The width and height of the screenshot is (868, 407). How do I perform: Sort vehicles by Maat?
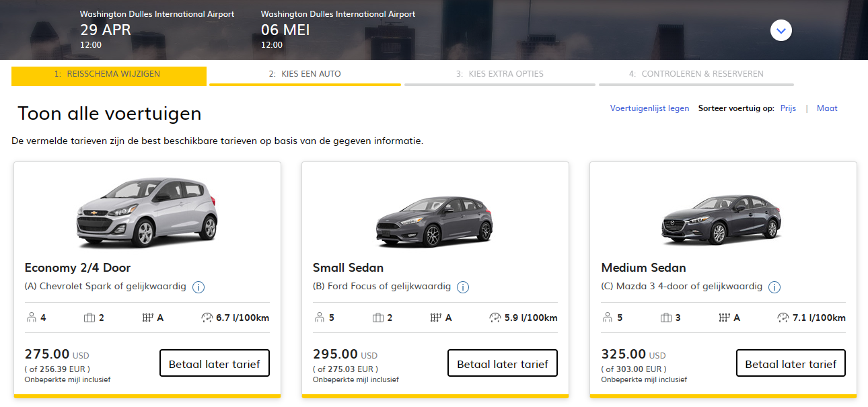[x=827, y=108]
